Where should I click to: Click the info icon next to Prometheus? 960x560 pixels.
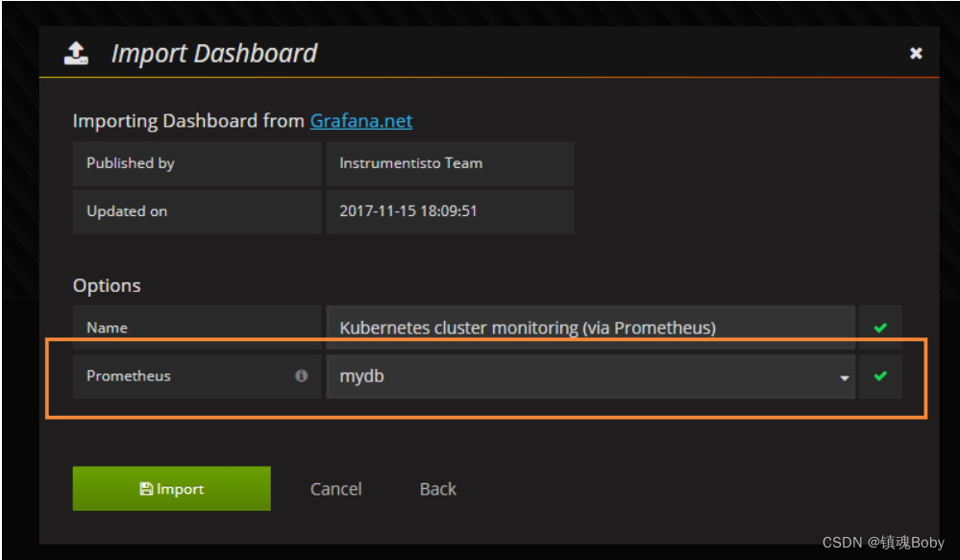point(301,376)
